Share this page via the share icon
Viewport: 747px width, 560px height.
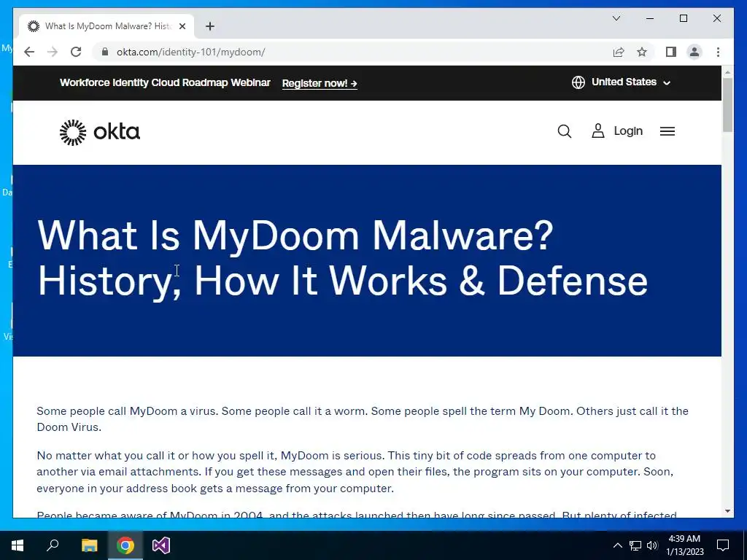tap(619, 52)
